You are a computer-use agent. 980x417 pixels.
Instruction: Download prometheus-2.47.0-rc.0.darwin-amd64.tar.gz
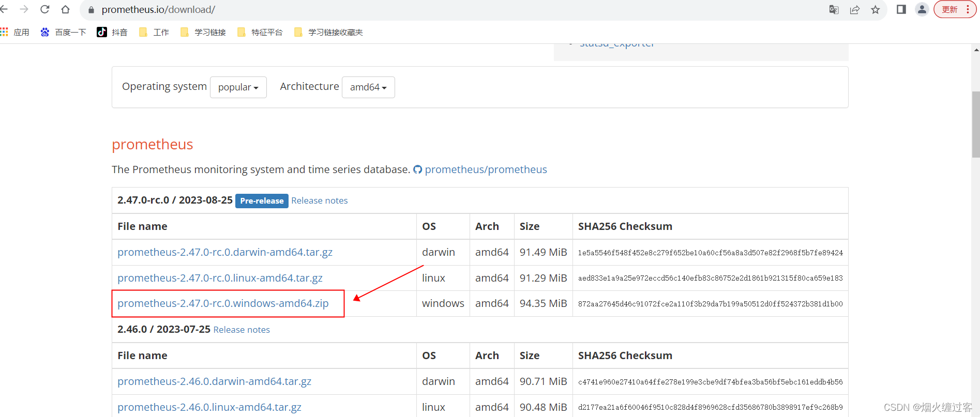tap(225, 252)
